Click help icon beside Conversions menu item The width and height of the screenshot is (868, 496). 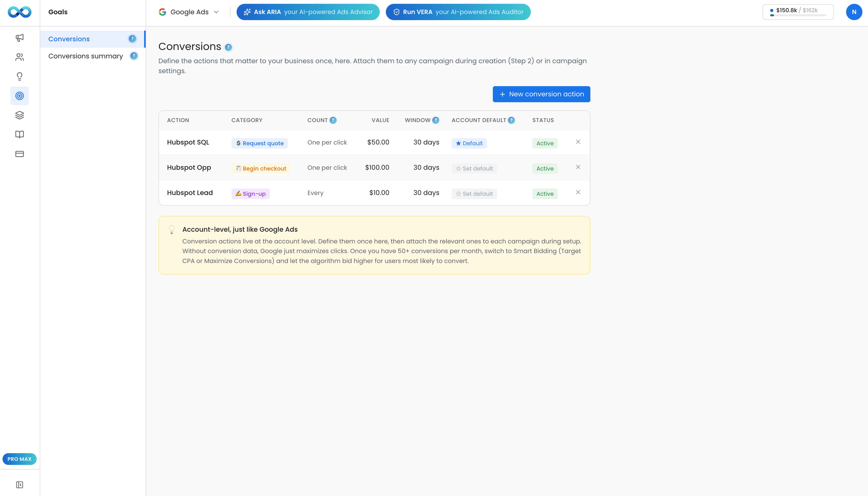click(132, 39)
